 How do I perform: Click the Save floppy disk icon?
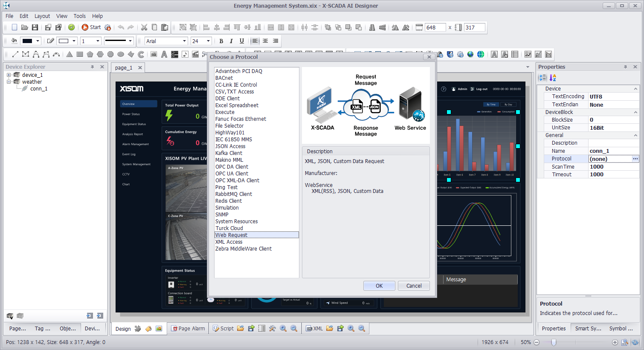(35, 27)
